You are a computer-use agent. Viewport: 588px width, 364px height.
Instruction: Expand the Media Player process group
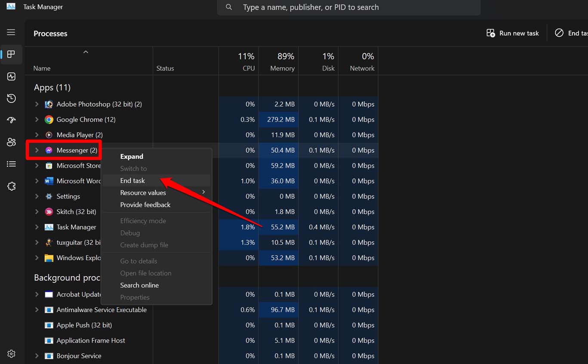tap(37, 135)
